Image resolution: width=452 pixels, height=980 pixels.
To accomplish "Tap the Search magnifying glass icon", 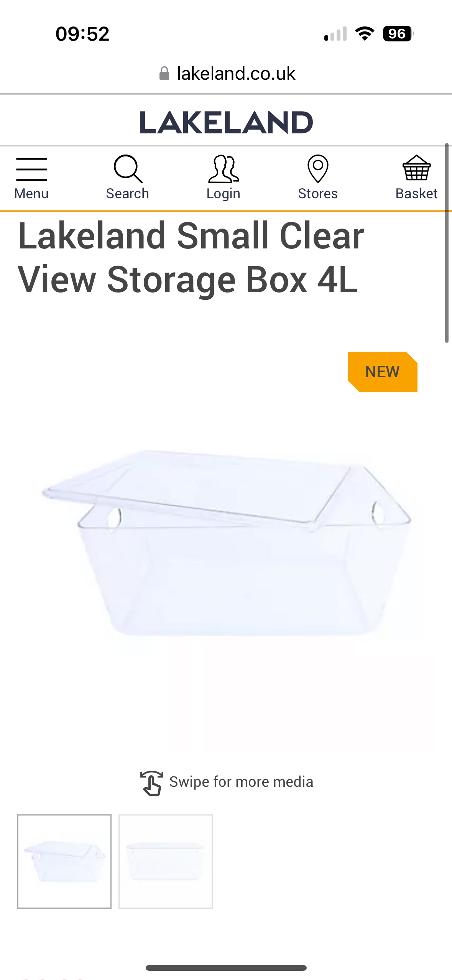I will point(128,169).
